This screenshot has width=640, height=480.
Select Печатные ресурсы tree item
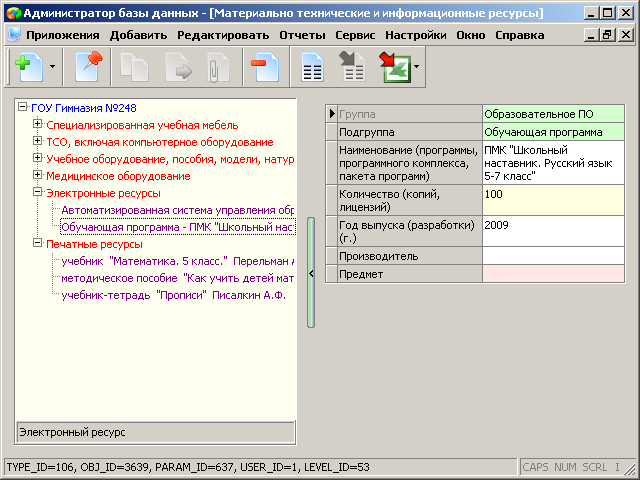click(x=94, y=244)
